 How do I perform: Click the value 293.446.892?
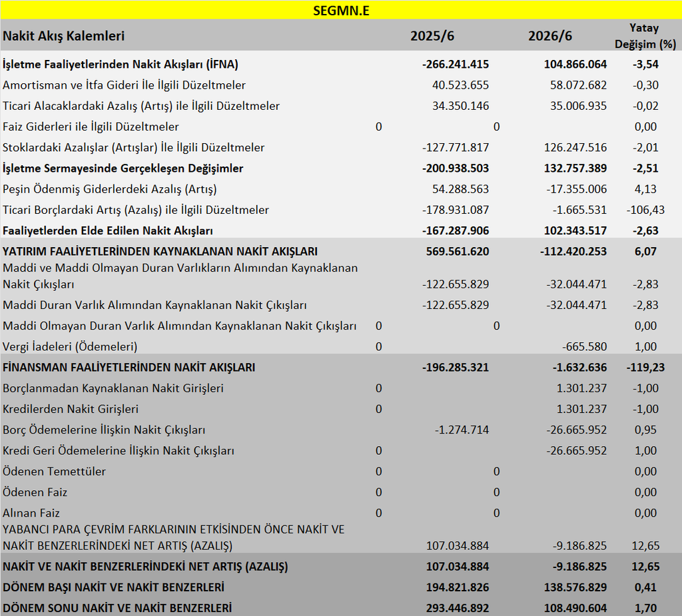point(458,608)
